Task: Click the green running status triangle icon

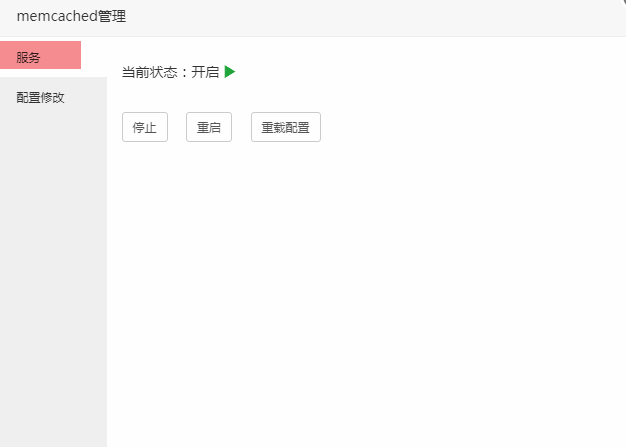Action: tap(230, 72)
